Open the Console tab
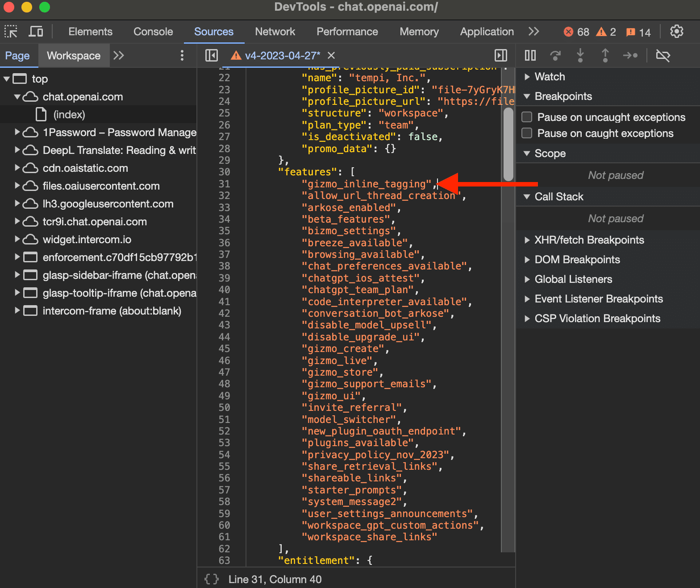Image resolution: width=700 pixels, height=588 pixels. pos(153,32)
